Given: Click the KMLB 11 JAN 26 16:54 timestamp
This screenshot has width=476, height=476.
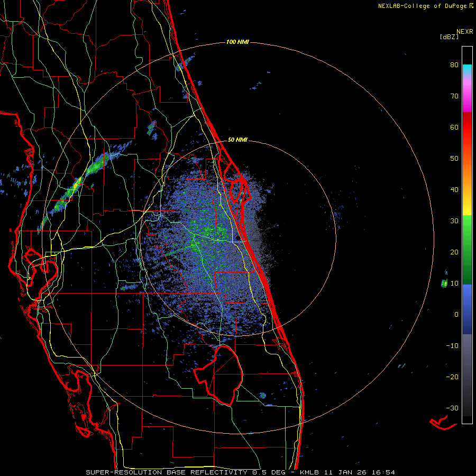Looking at the screenshot, I should click(x=347, y=472).
